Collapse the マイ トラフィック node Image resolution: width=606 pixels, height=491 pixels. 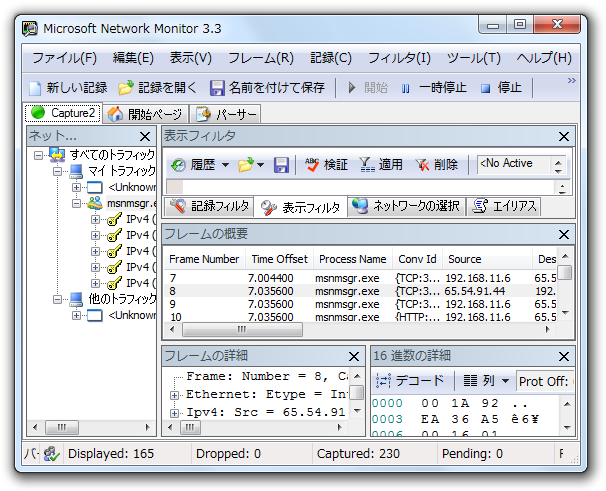[x=57, y=171]
